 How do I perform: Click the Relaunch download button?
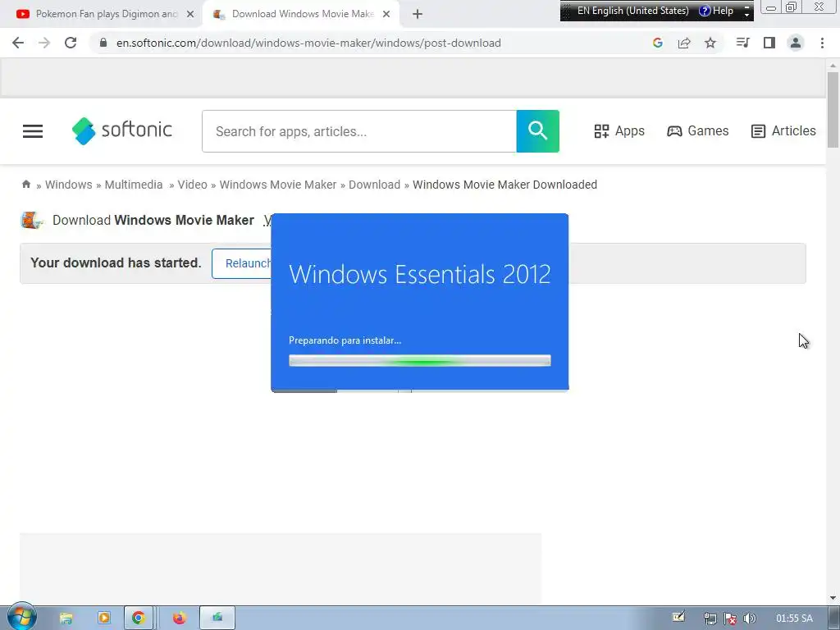(242, 263)
